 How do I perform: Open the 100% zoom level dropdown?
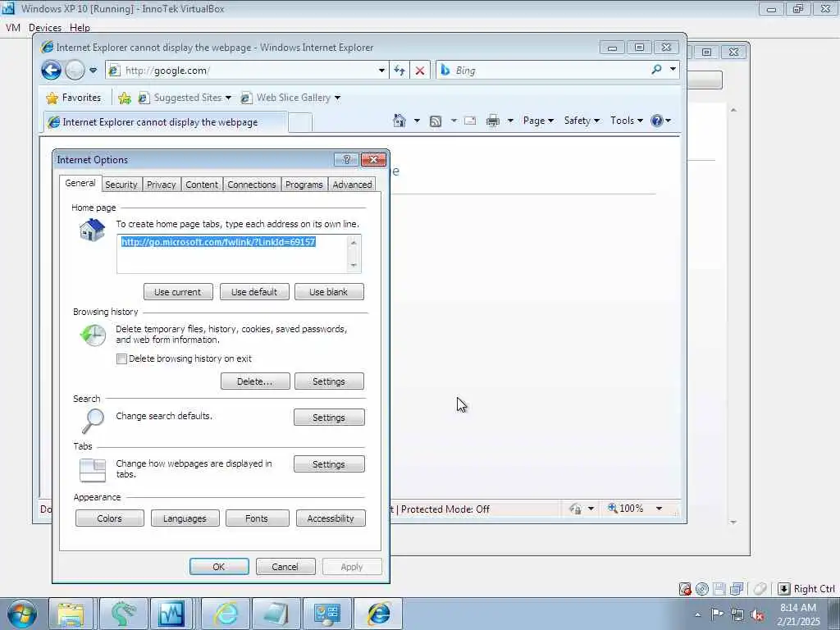659,509
